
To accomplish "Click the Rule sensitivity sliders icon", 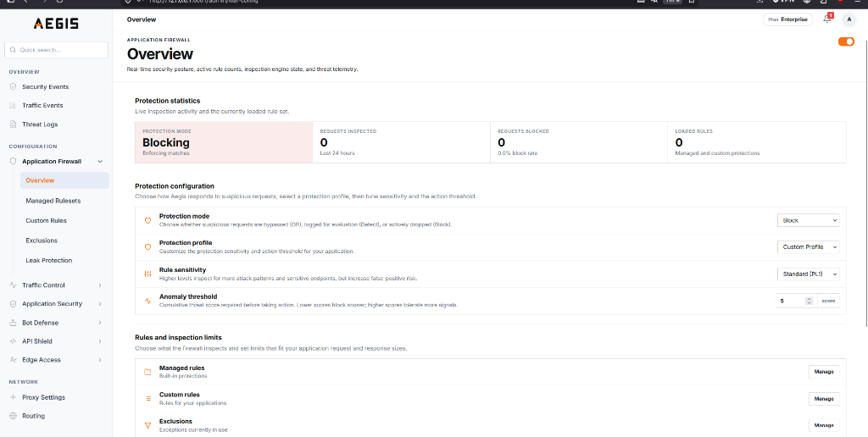I will point(147,274).
